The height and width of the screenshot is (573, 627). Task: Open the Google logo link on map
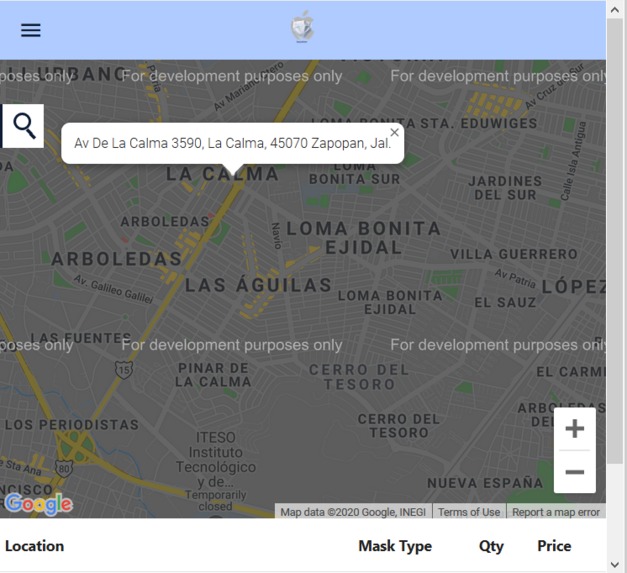click(x=38, y=504)
